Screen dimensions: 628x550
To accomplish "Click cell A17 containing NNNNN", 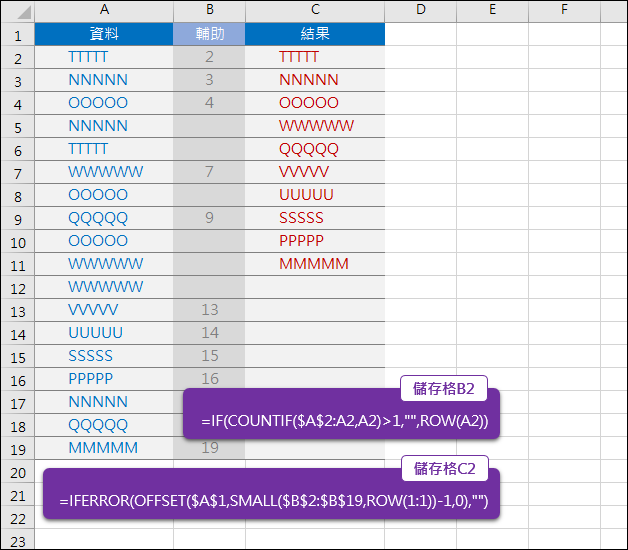I will [104, 402].
